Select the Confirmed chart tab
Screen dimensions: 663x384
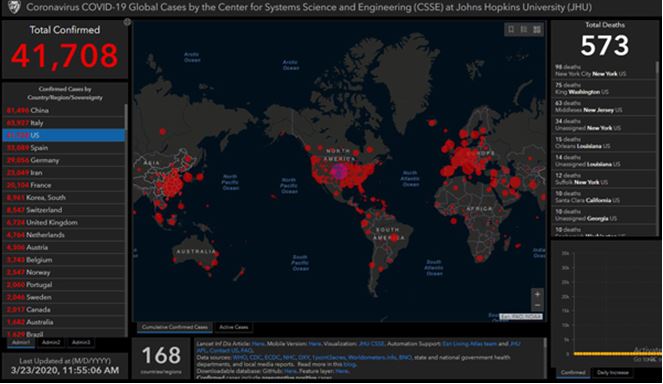[x=573, y=373]
